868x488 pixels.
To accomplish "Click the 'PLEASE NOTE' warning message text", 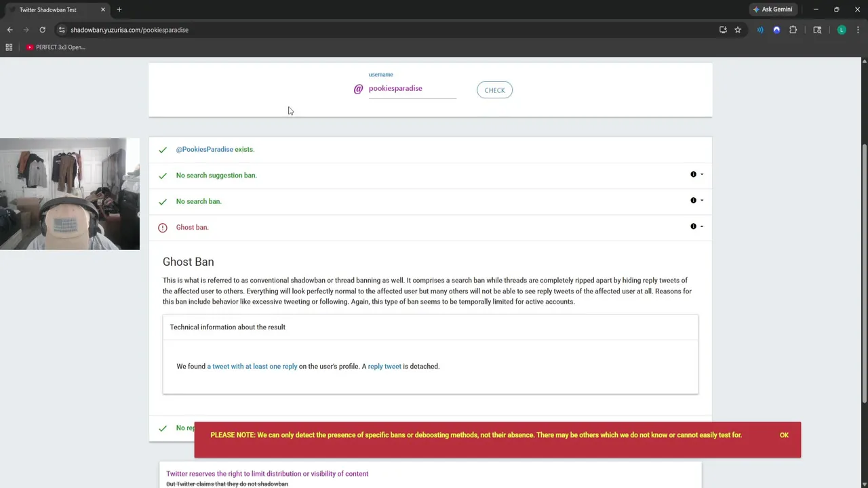I will pyautogui.click(x=476, y=435).
